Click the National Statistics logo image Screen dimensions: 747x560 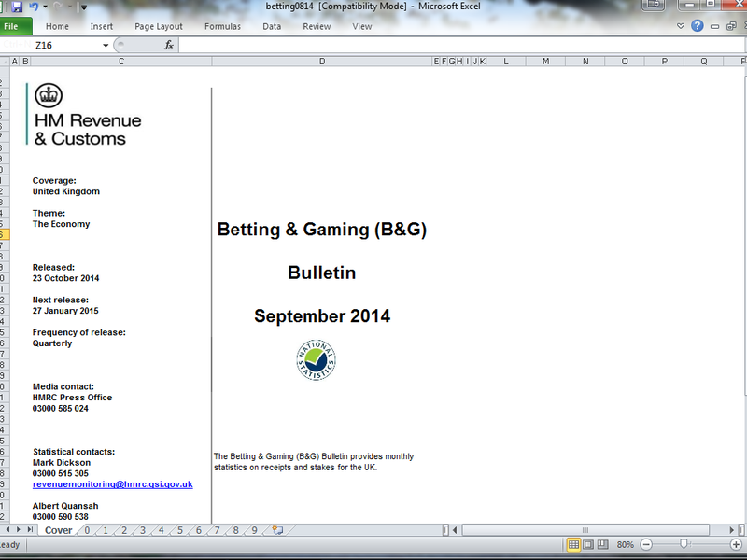316,360
